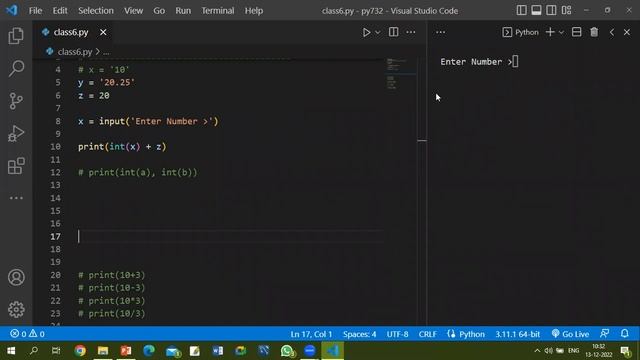
Task: Place cursor on line 8 input statement
Action: (x=148, y=121)
